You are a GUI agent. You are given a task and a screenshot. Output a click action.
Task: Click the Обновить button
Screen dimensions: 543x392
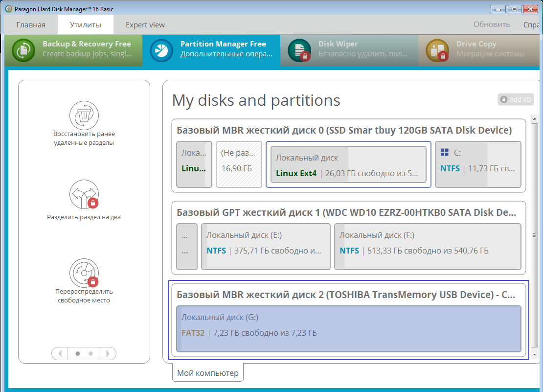point(491,24)
